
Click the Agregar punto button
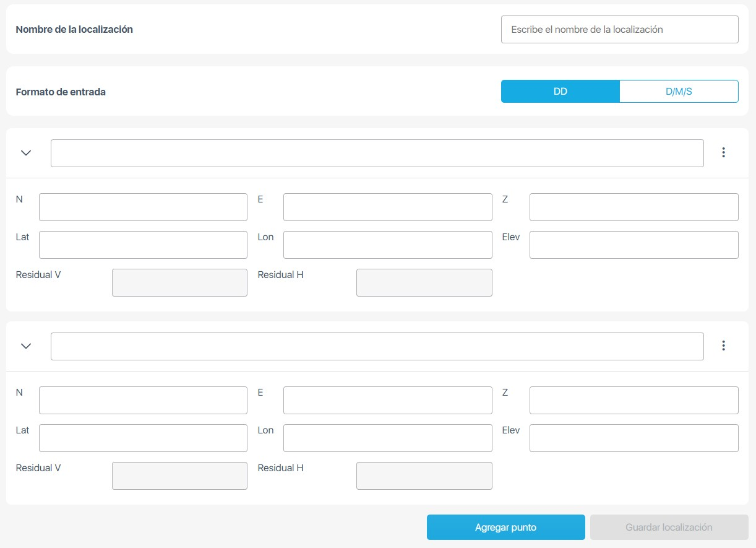click(505, 528)
